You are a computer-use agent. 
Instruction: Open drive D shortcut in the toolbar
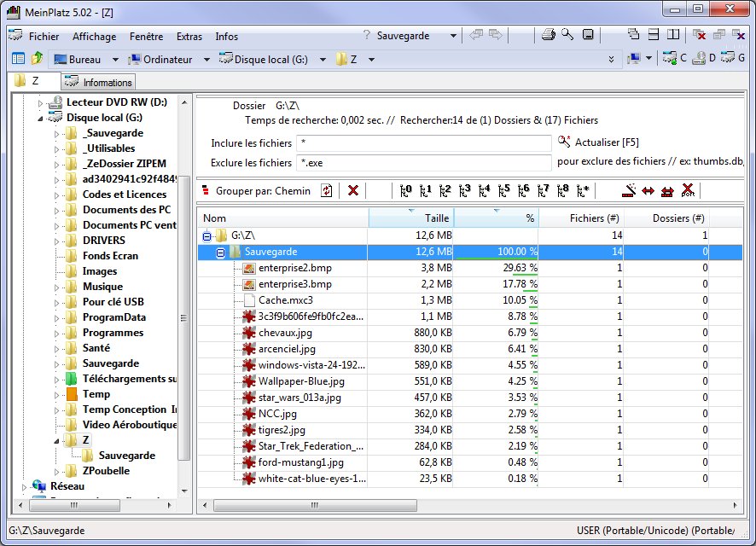click(704, 58)
